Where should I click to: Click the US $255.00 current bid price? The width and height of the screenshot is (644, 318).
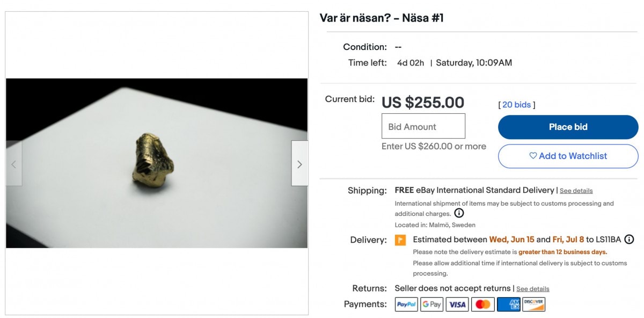click(x=423, y=103)
